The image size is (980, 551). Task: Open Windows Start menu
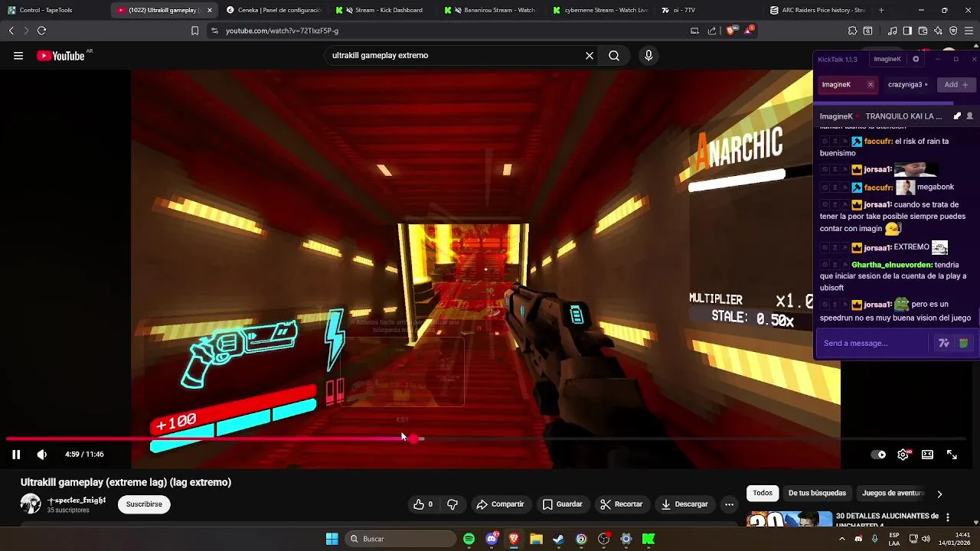tap(332, 539)
